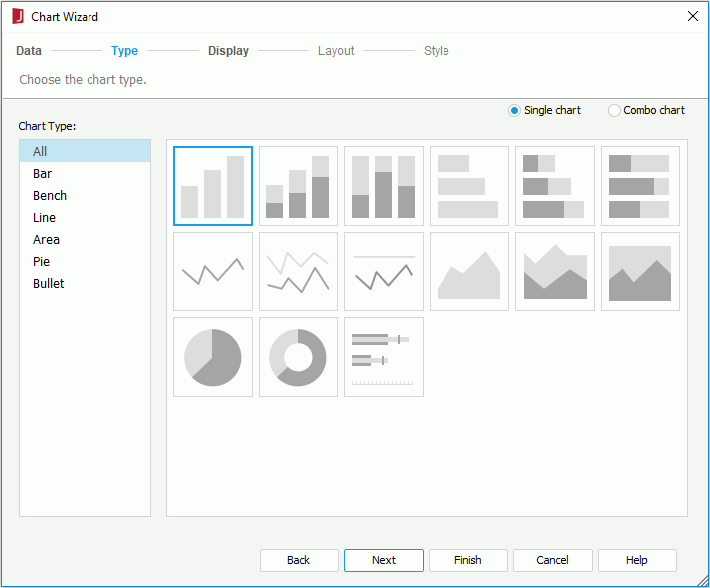The height and width of the screenshot is (588, 710).
Task: Close the Chart Wizard window
Action: tap(692, 16)
